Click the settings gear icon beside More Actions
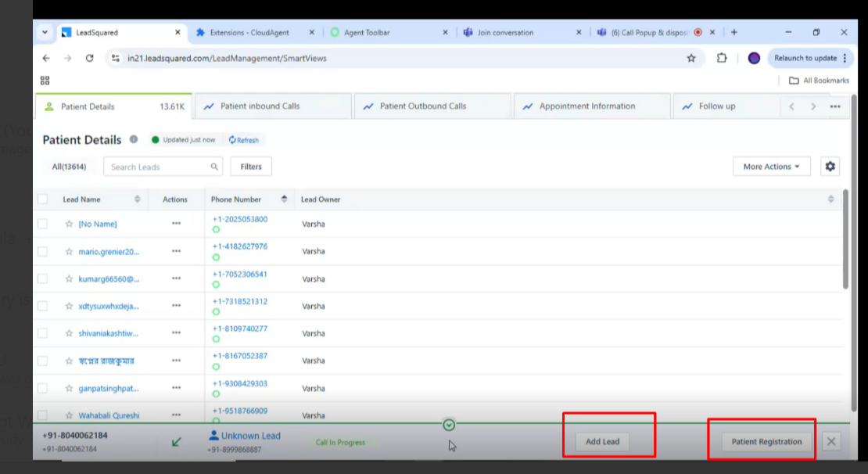This screenshot has width=868, height=474. click(x=830, y=167)
